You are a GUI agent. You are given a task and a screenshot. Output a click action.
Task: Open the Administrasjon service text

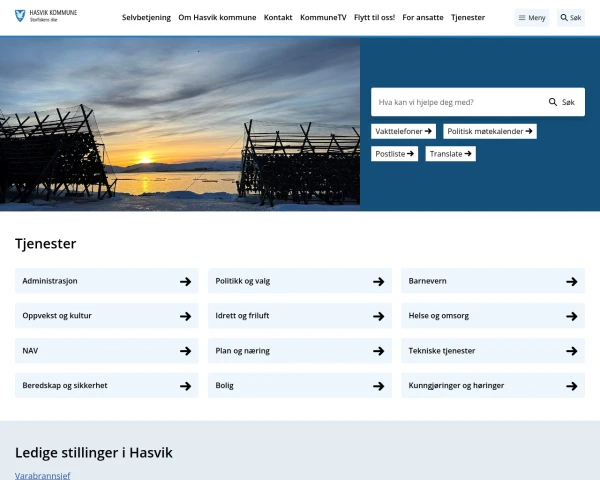click(x=50, y=281)
